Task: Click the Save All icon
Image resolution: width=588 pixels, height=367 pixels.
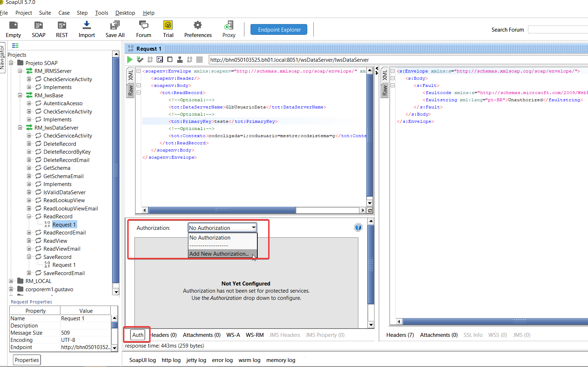Action: coord(115,25)
